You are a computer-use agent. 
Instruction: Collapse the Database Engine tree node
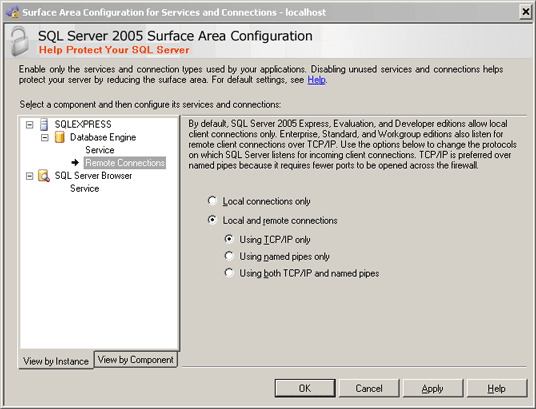click(45, 137)
